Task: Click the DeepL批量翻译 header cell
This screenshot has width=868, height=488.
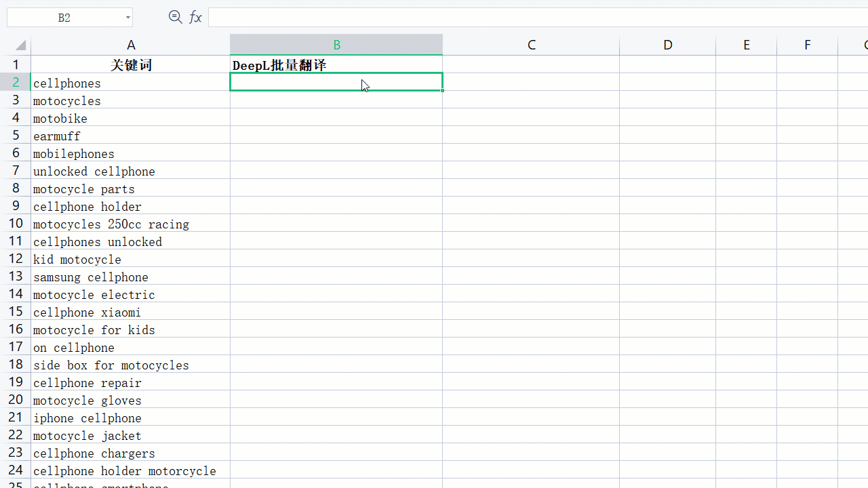Action: tap(336, 65)
